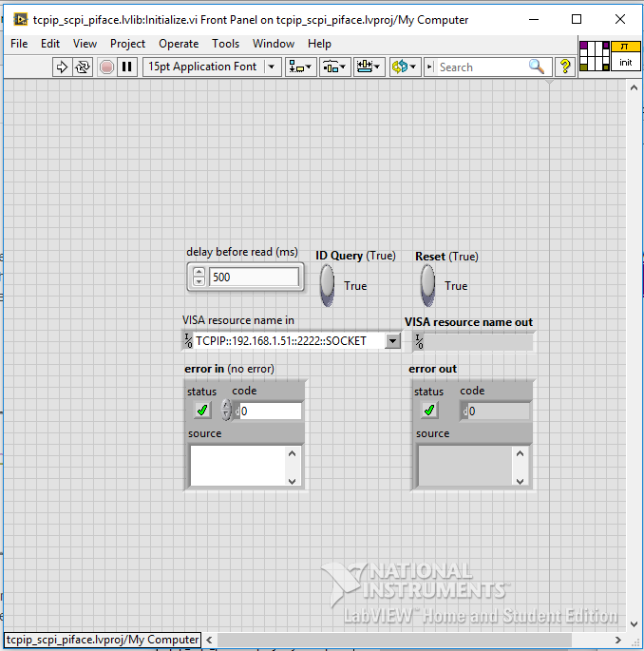
Task: Click error out source text box
Action: point(465,466)
